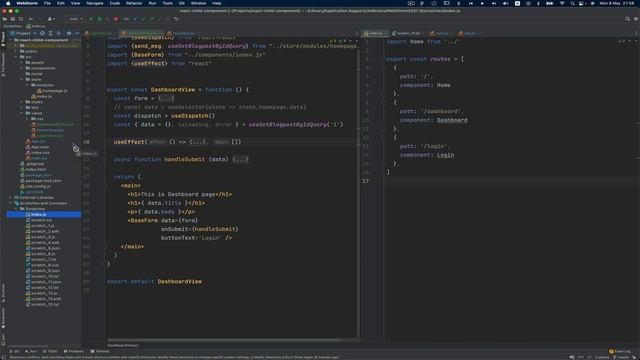The image size is (640, 360).
Task: Switch to the first left editor tab
Action: pyautogui.click(x=100, y=33)
